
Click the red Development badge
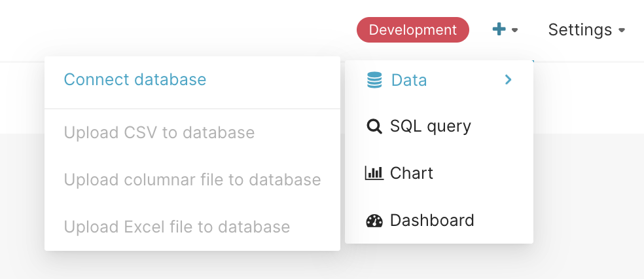point(412,29)
